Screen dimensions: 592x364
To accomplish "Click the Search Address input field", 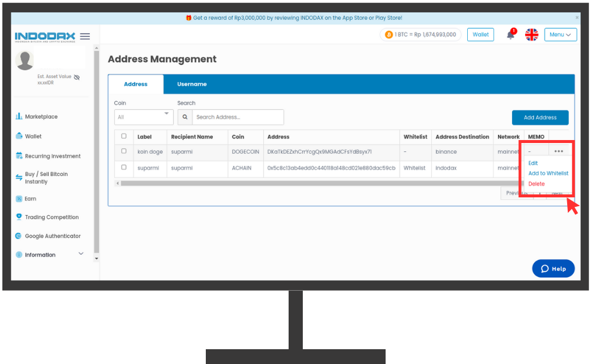I will 238,117.
